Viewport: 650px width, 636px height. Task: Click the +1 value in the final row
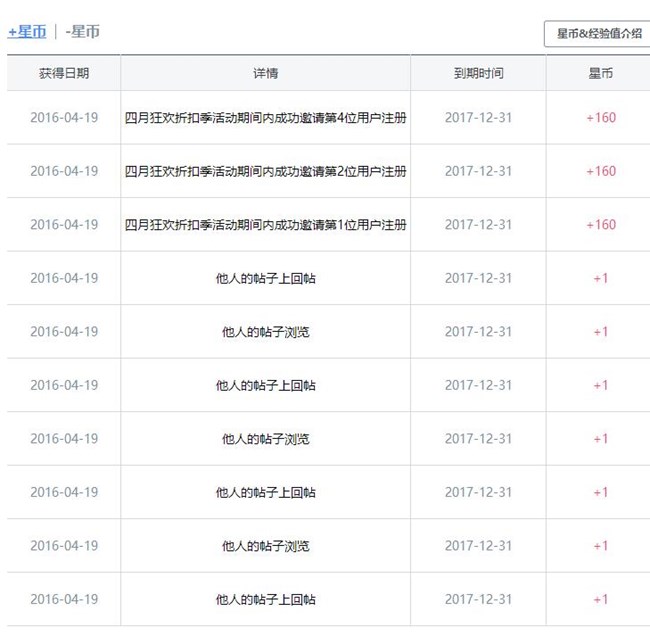point(600,600)
